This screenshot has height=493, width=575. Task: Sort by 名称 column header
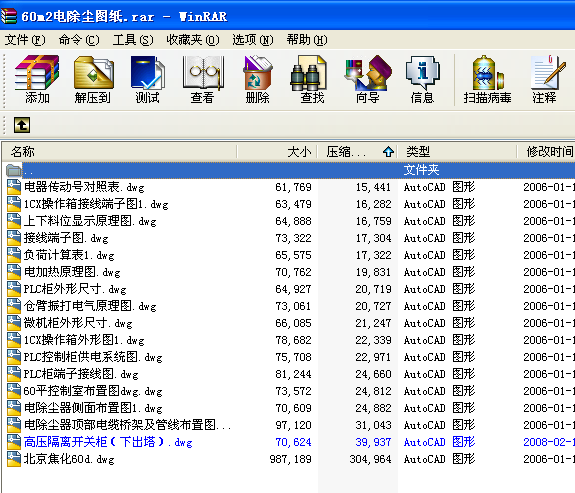(x=119, y=151)
